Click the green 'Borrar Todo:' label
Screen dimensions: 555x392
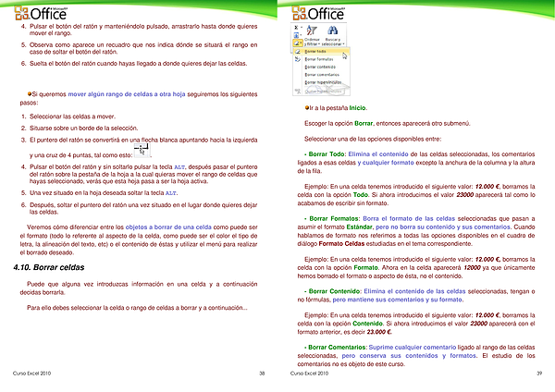pos(327,154)
